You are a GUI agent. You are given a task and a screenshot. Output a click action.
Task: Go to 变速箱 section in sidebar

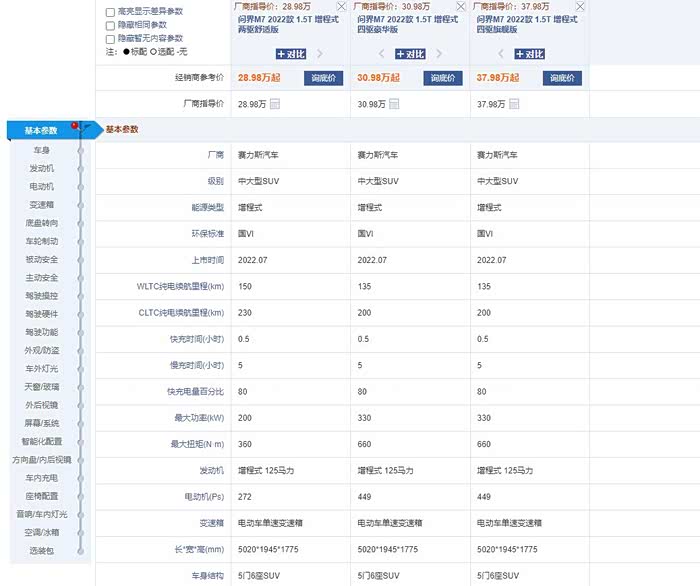[42, 205]
